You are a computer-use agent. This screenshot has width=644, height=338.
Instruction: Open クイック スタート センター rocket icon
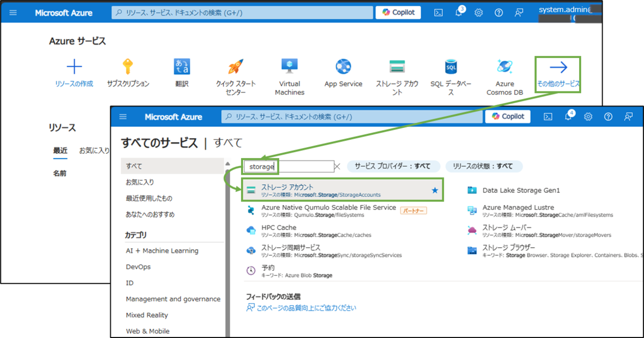tap(236, 67)
